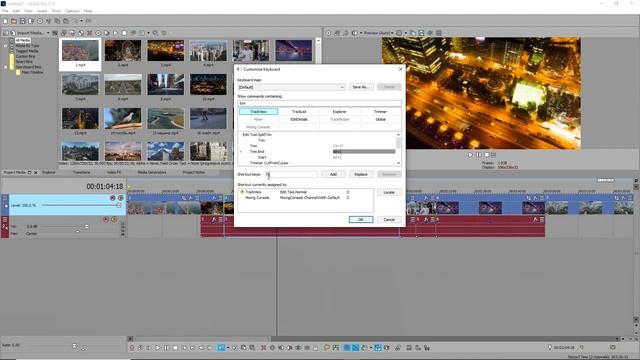The width and height of the screenshot is (640, 360).
Task: Click Play From Start on transport bar
Action: 149,348
